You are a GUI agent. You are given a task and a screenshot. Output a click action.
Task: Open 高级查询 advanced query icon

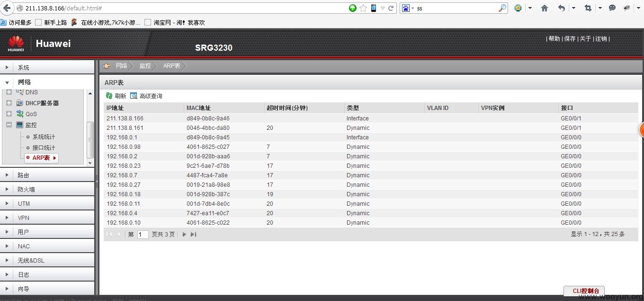pos(134,96)
